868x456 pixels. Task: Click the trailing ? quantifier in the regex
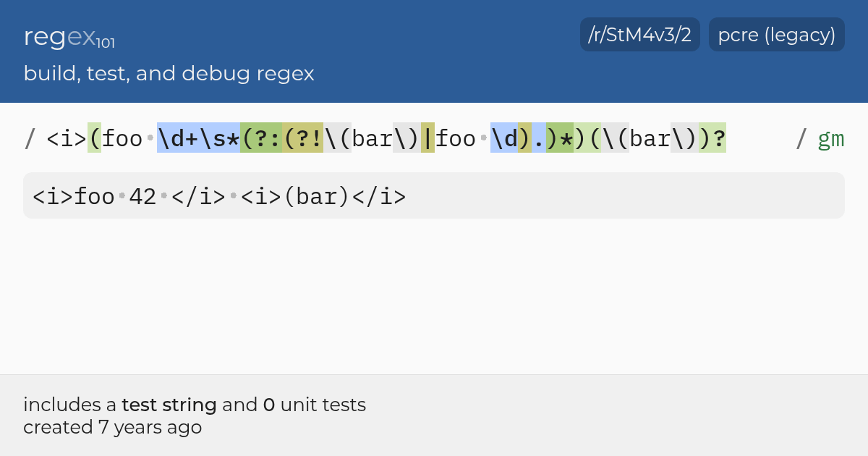tap(719, 138)
